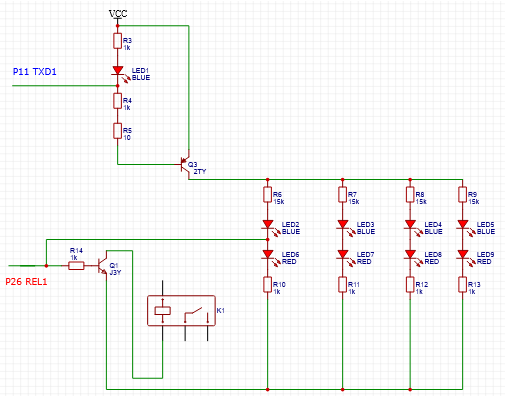This screenshot has height=396, width=505.
Task: Click the K1 relay component
Action: click(x=181, y=310)
